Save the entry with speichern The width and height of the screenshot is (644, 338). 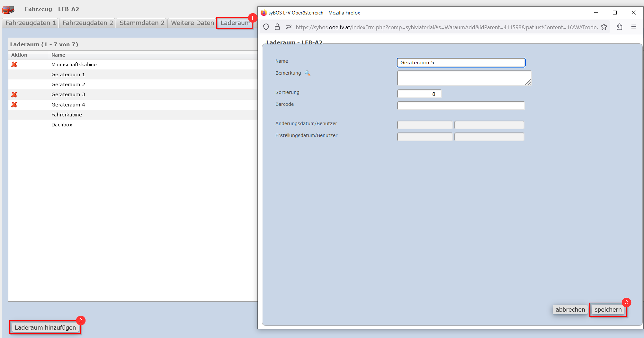[608, 310]
